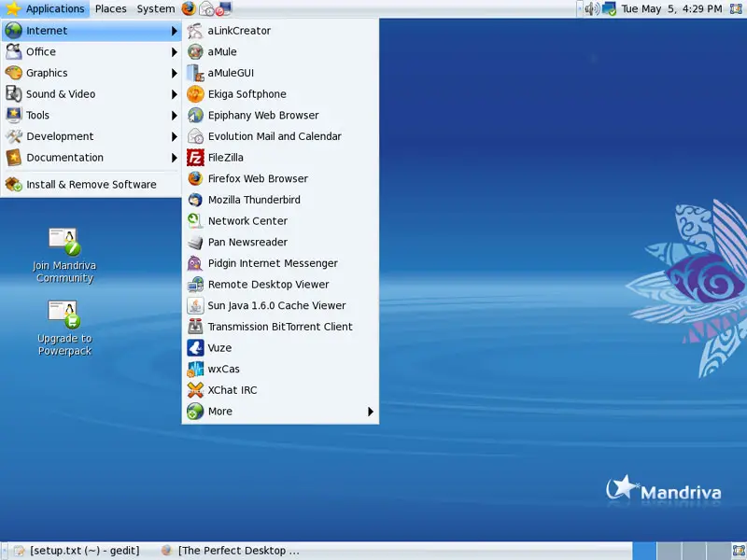747x560 pixels.
Task: Launch Transmission BitTorrent Client
Action: [280, 327]
